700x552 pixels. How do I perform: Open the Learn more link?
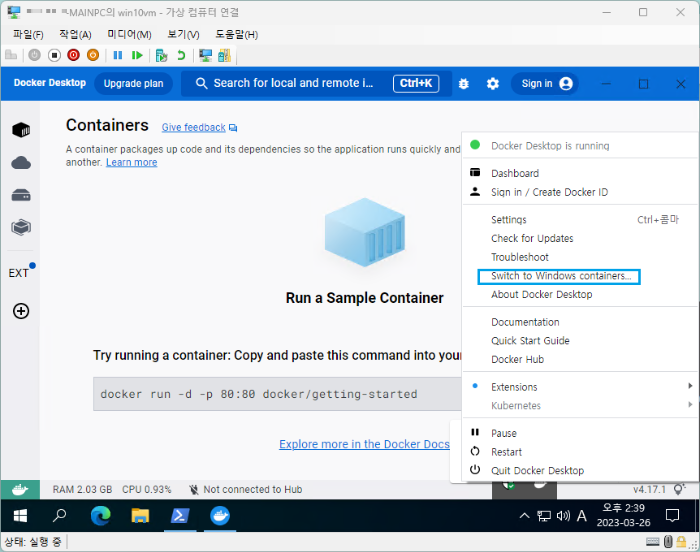(x=132, y=163)
